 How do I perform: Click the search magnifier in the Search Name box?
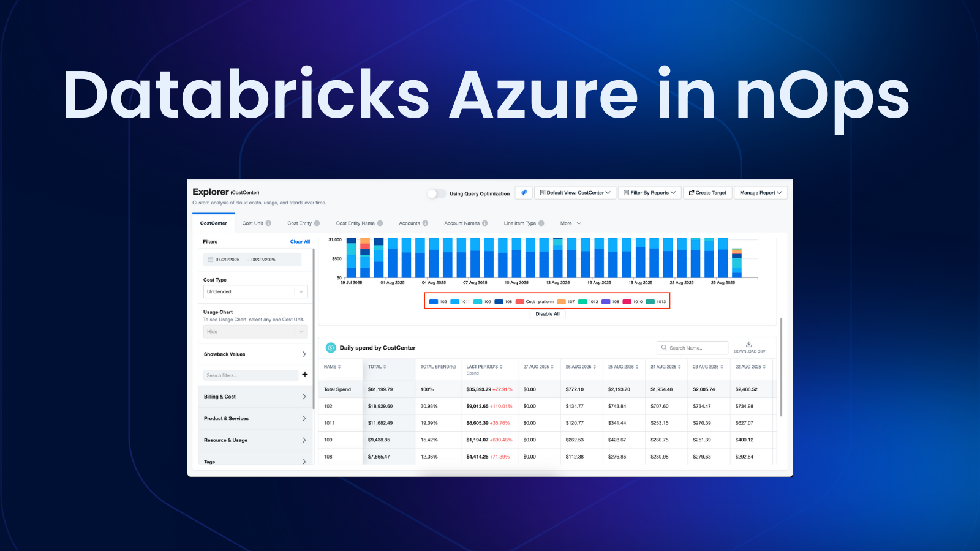pyautogui.click(x=664, y=347)
